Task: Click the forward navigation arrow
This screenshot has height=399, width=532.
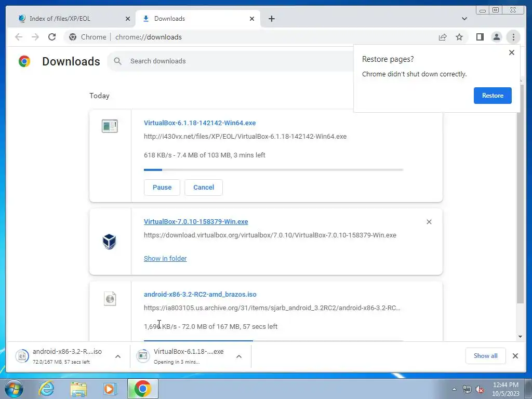Action: click(x=35, y=37)
